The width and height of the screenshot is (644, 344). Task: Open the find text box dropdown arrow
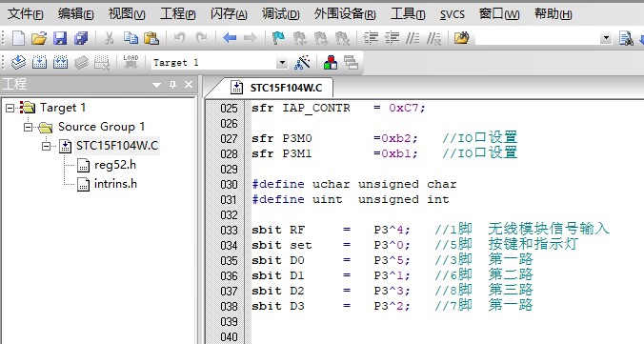606,39
